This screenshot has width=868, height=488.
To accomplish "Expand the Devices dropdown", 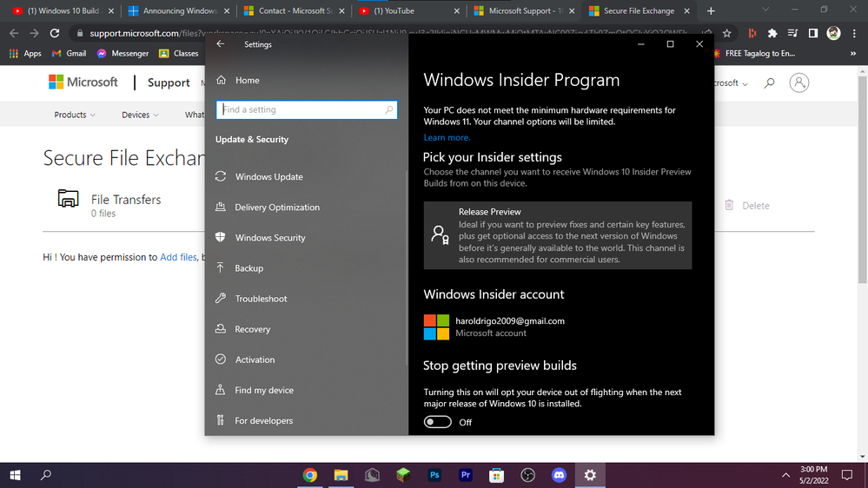I will [x=140, y=115].
